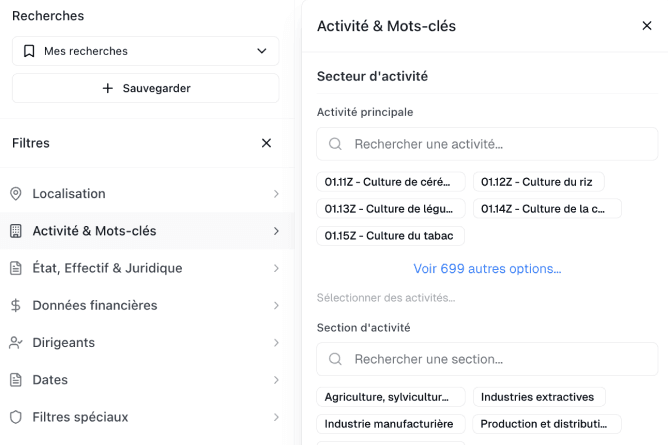Close the Activité & Mots-clés panel
Viewport: 668px width, 445px height.
[646, 26]
